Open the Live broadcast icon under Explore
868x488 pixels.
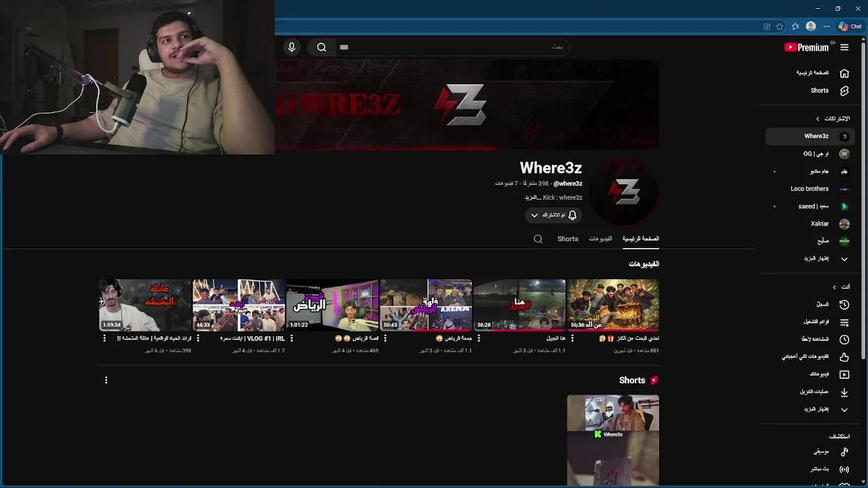844,469
